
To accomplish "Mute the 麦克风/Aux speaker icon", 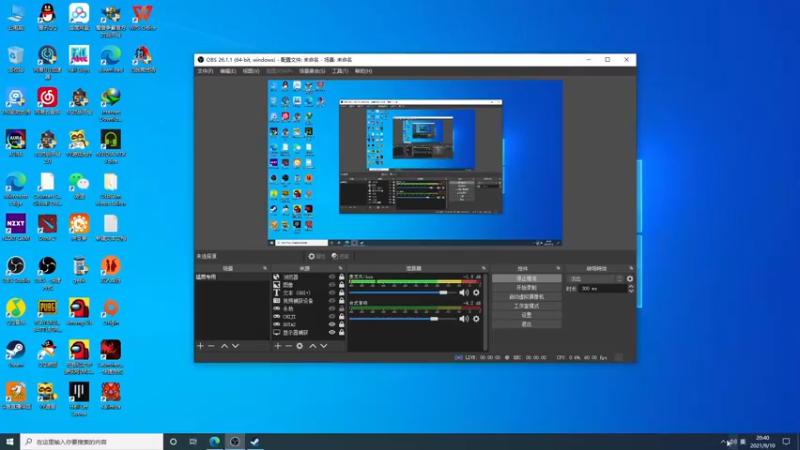I will (x=463, y=293).
